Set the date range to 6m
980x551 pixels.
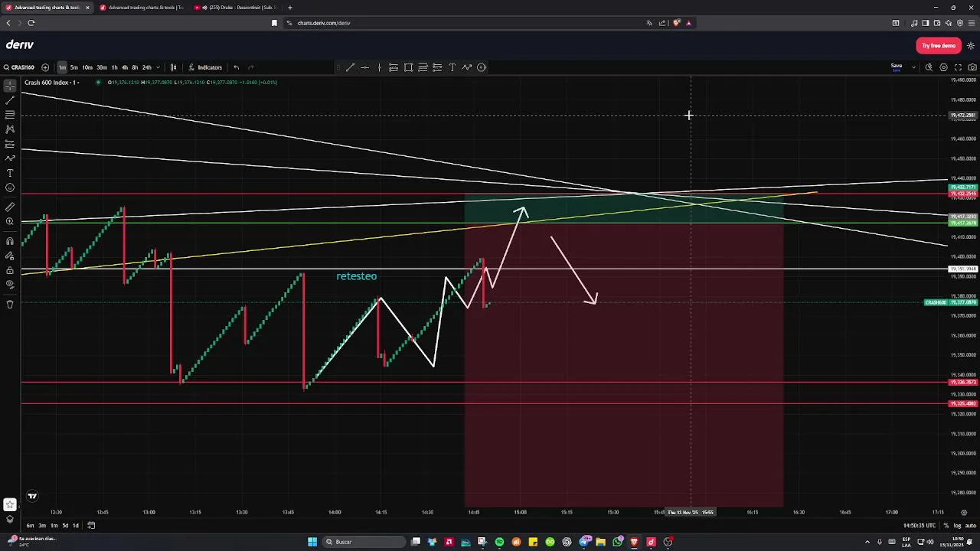(30, 526)
